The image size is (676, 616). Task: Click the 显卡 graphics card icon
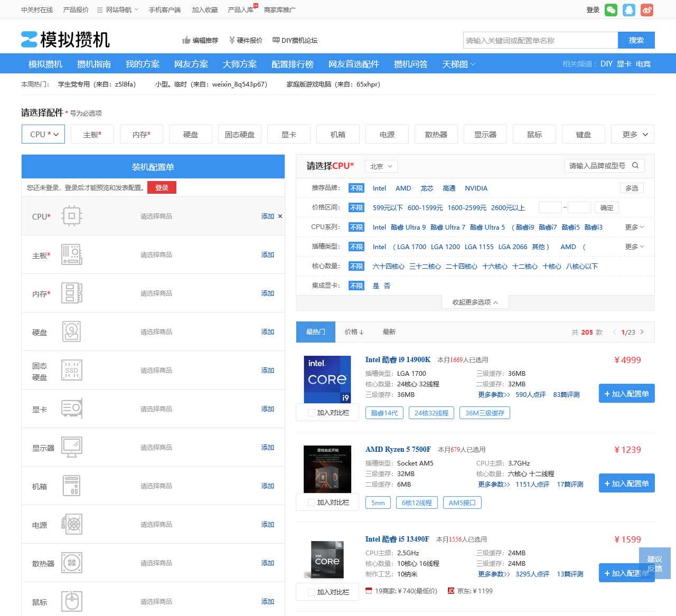pos(72,409)
